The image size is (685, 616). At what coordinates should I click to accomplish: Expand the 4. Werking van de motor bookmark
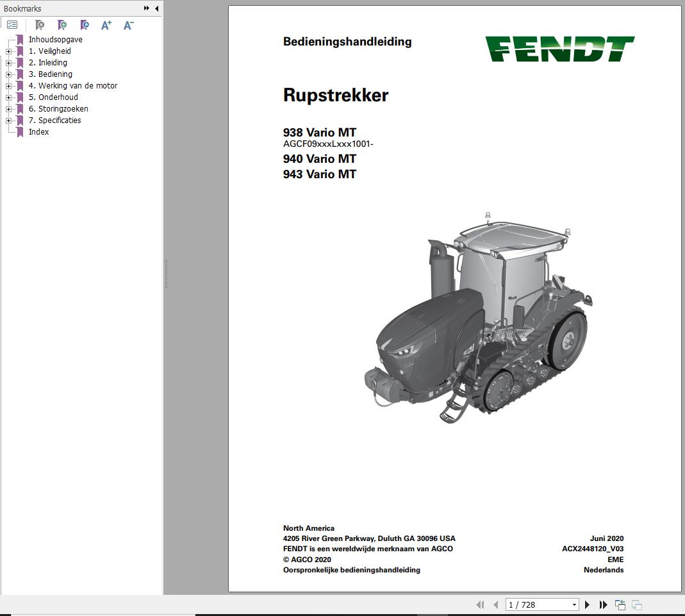tap(8, 86)
